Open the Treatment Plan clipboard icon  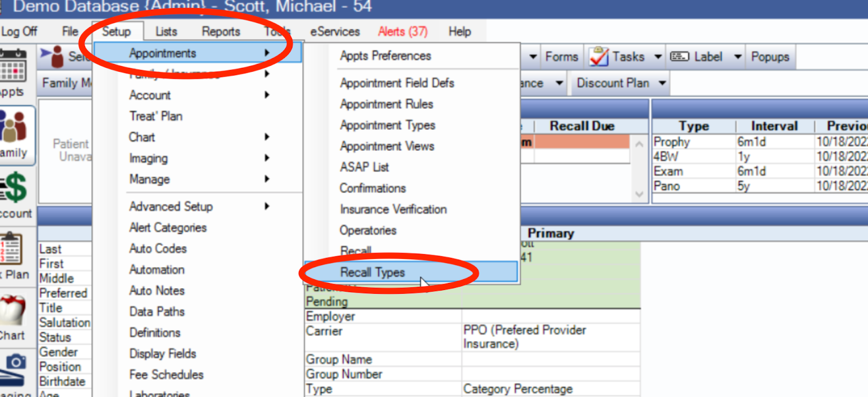tap(12, 248)
